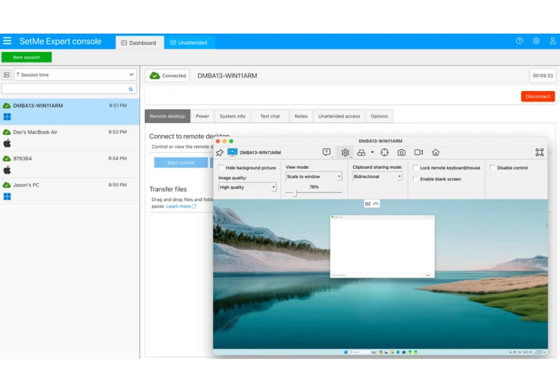Open console settings gear in header
This screenshot has height=392, width=560.
coord(536,41)
